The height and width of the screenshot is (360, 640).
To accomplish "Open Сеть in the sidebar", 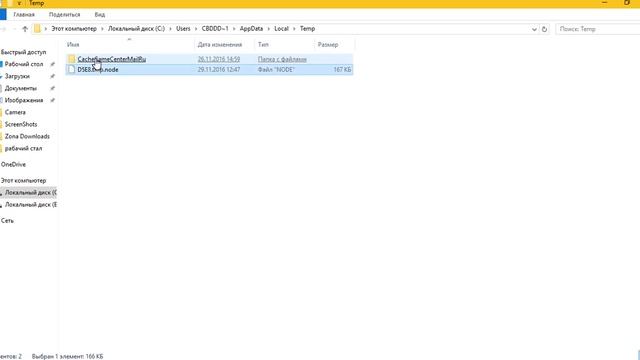I will [7, 221].
